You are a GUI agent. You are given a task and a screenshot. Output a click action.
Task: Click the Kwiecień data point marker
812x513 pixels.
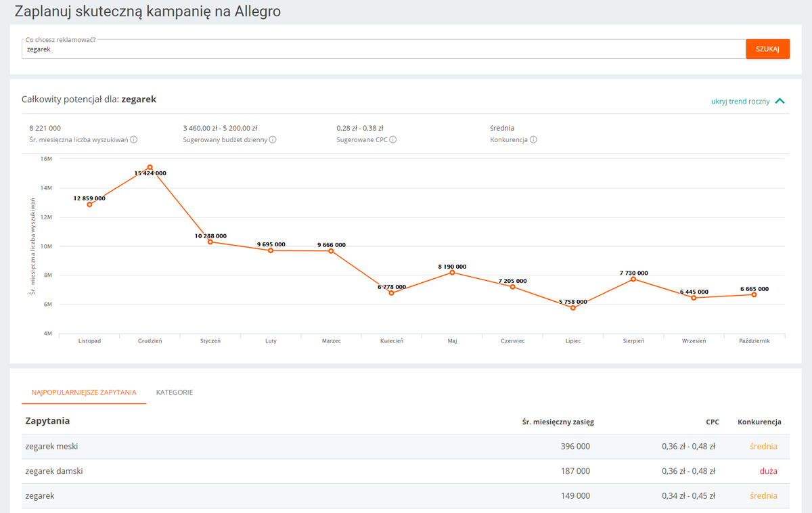pos(391,293)
